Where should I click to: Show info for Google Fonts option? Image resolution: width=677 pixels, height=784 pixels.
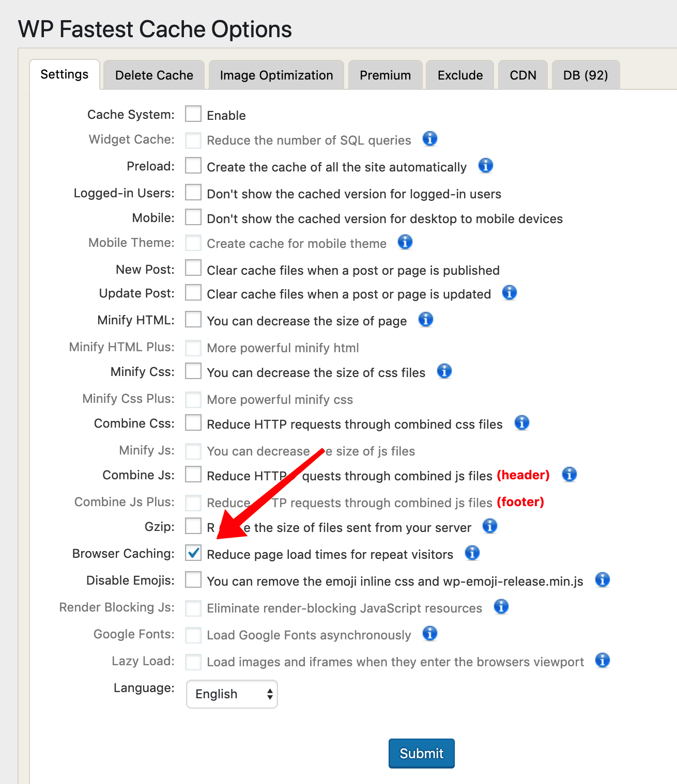[x=430, y=633]
